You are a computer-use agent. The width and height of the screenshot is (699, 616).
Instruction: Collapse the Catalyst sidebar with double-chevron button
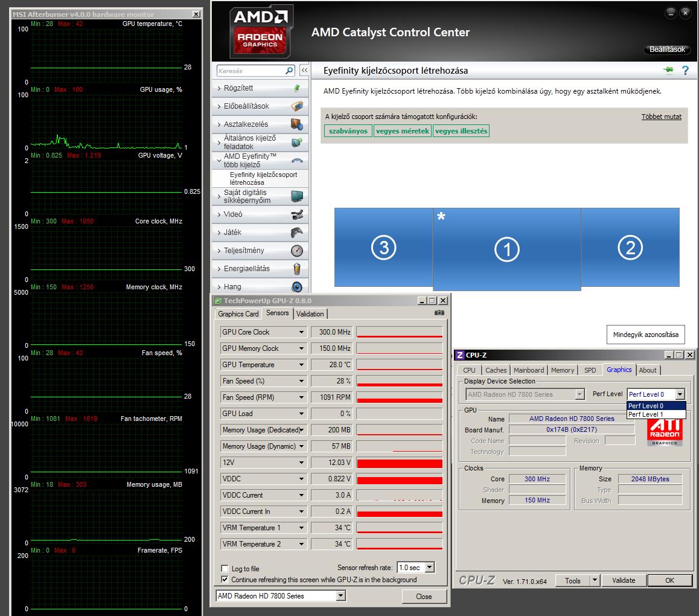coord(304,71)
